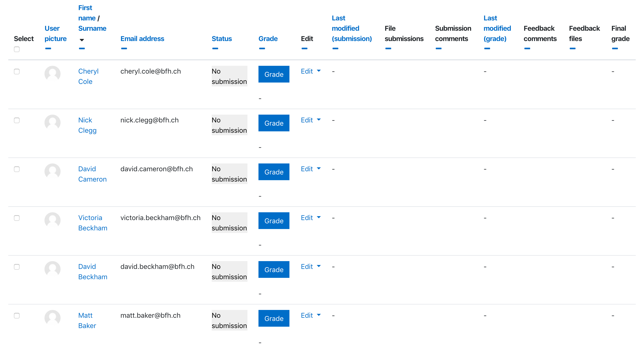Open Edit dropdown for Matt Baker
The width and height of the screenshot is (644, 359).
click(311, 315)
